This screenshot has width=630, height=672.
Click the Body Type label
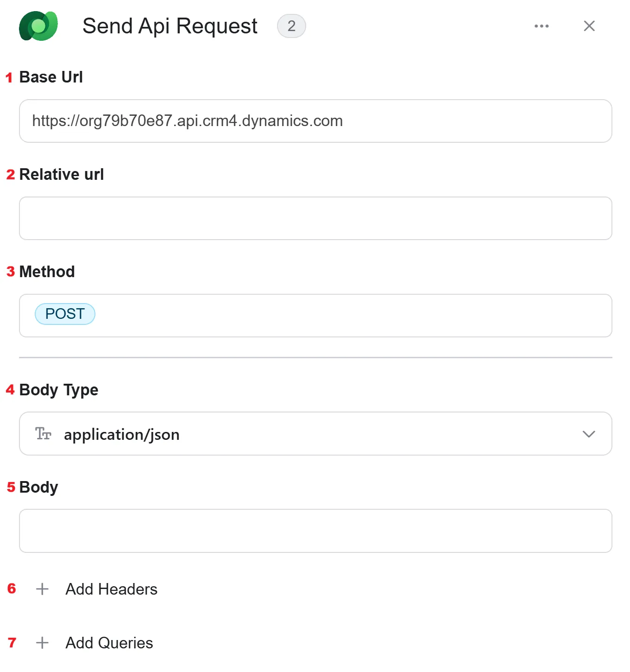tap(59, 390)
